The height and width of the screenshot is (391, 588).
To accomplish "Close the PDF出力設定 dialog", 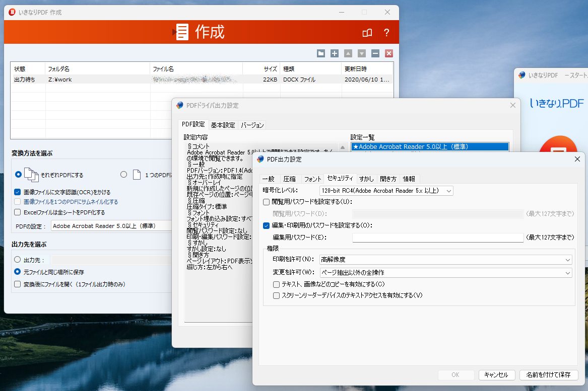I will coord(577,159).
